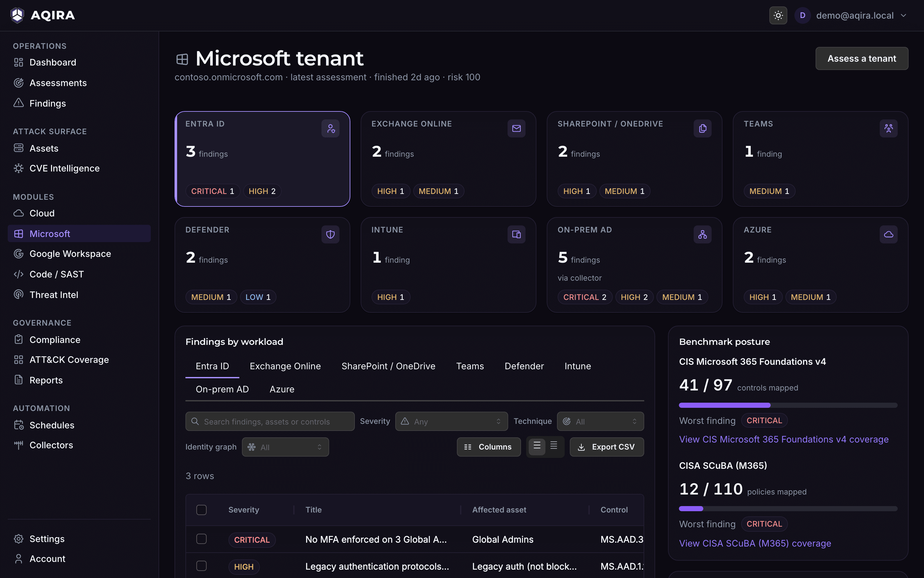Check the Legacy authentication protocols row
Screen dimensions: 924x578
(x=201, y=566)
